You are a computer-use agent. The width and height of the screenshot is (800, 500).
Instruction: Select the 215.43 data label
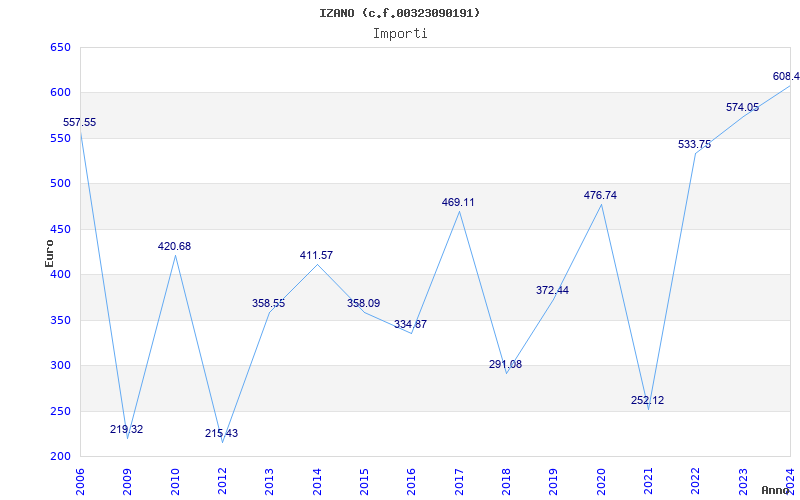[x=221, y=434]
